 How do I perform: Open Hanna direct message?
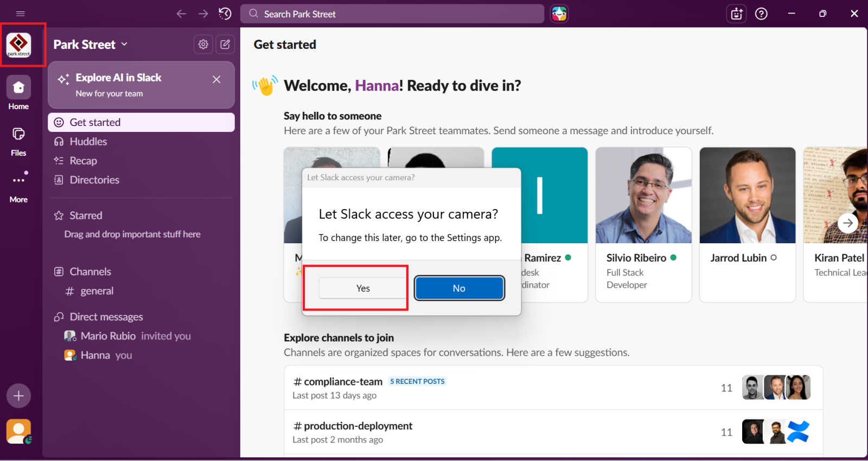(x=141, y=355)
